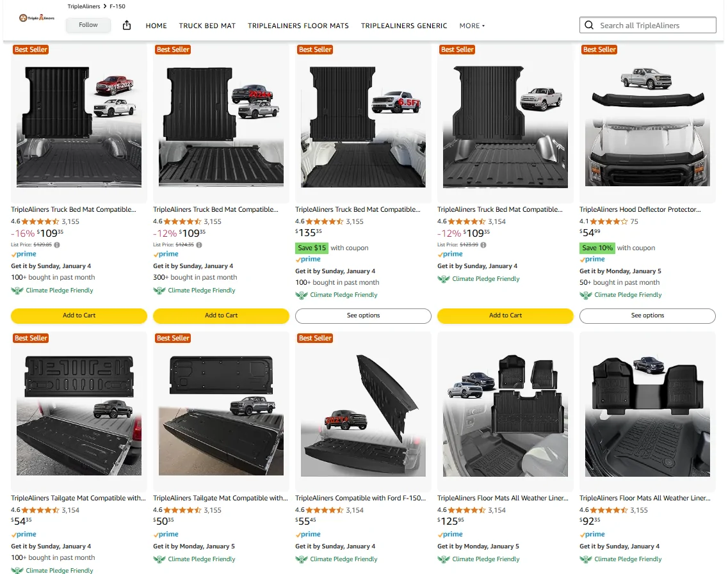Viewport: 728px width, 574px height.
Task: Click the share icon beside Follow
Action: pyautogui.click(x=126, y=25)
